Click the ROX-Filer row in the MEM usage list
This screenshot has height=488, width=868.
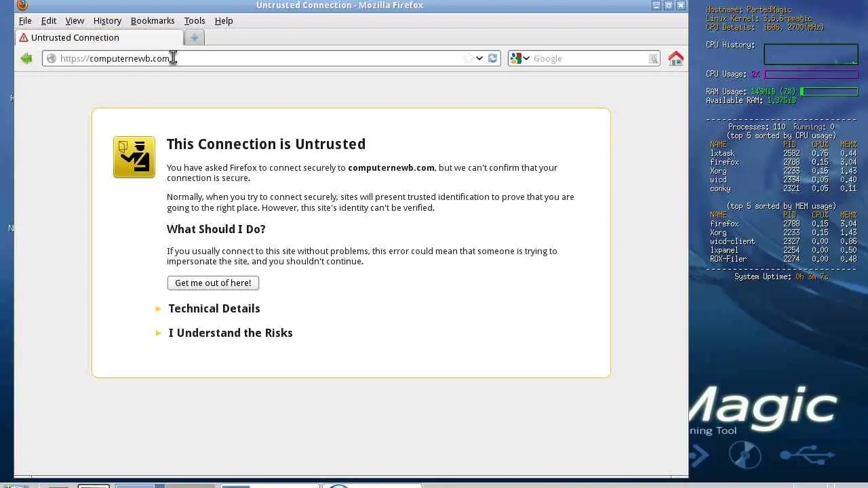[783, 259]
